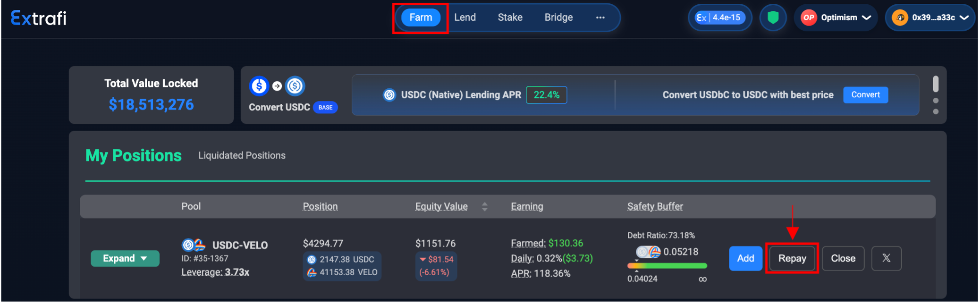Share position via the X icon button
The height and width of the screenshot is (305, 980).
(886, 258)
